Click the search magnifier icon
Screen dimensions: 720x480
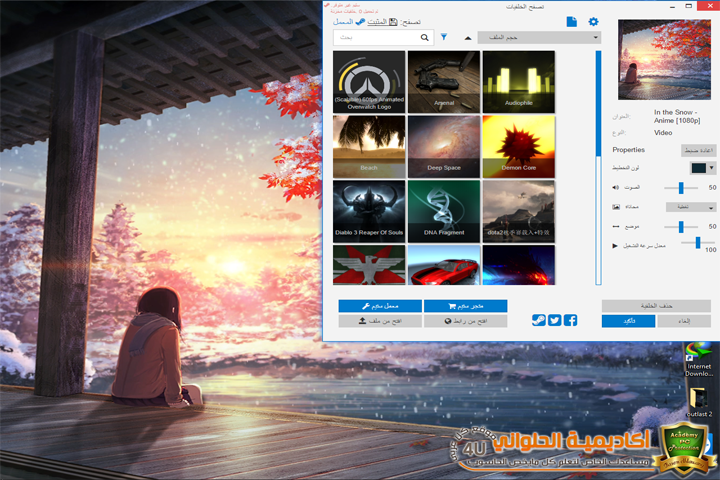pyautogui.click(x=424, y=37)
